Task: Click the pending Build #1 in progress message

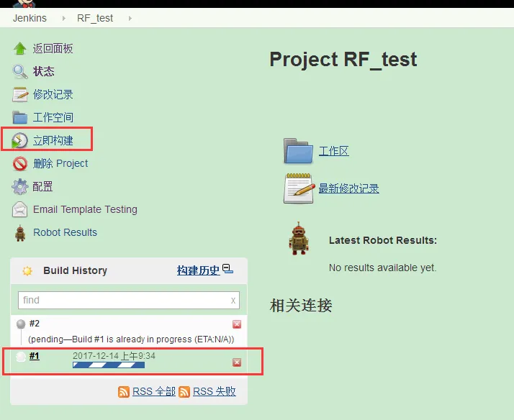Action: pos(131,339)
